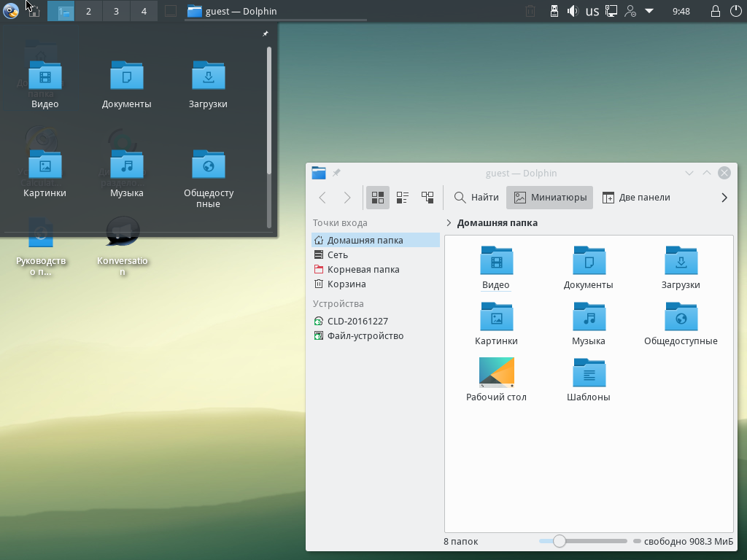Toggle Две панели split view
The image size is (747, 560).
(x=635, y=198)
